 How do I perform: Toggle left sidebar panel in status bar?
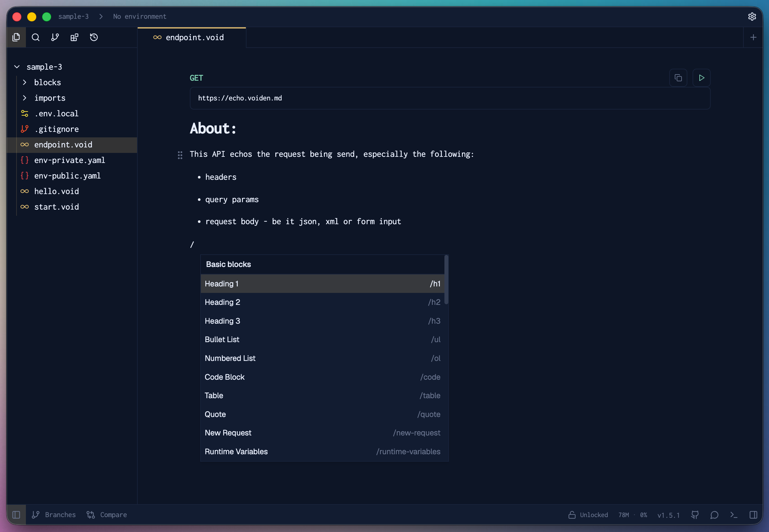(16, 515)
